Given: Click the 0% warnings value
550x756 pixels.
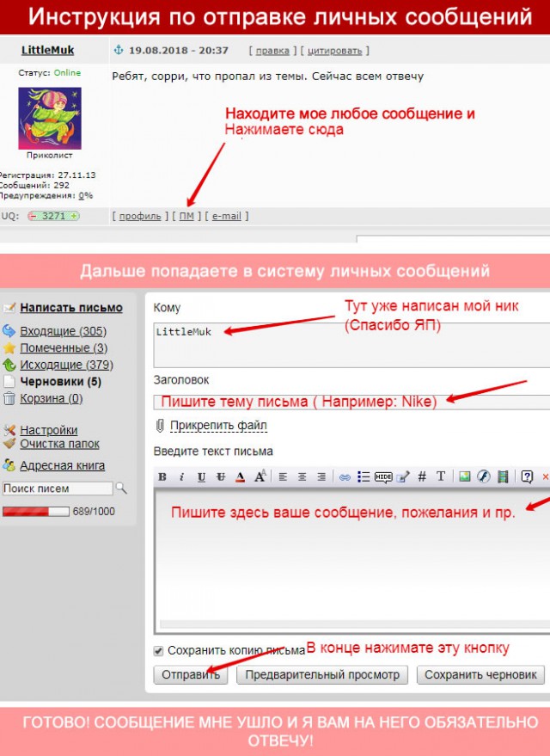Looking at the screenshot, I should pyautogui.click(x=86, y=196).
